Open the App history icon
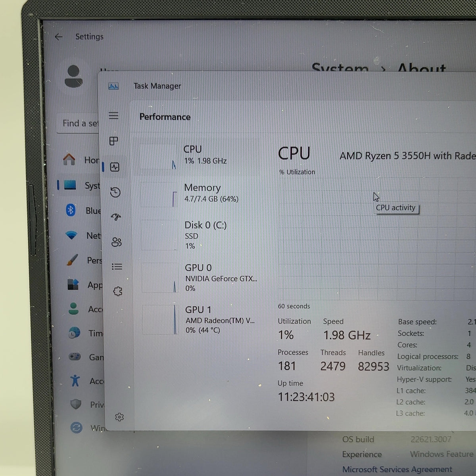The width and height of the screenshot is (476, 476). point(115,192)
